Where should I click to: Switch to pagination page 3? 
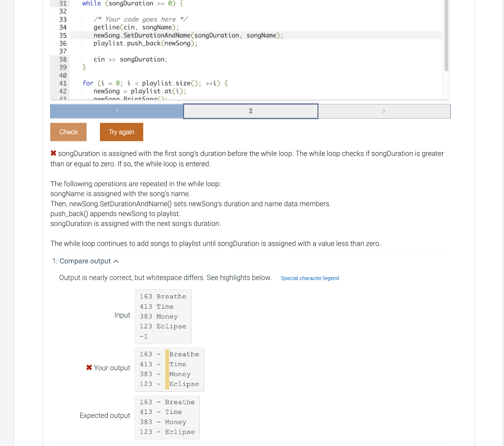pyautogui.click(x=384, y=111)
